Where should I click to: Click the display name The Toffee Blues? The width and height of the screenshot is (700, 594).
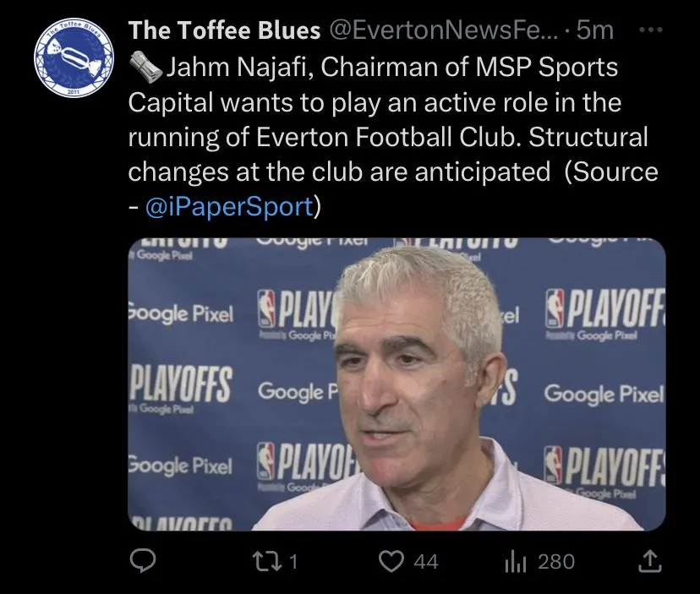point(224,31)
